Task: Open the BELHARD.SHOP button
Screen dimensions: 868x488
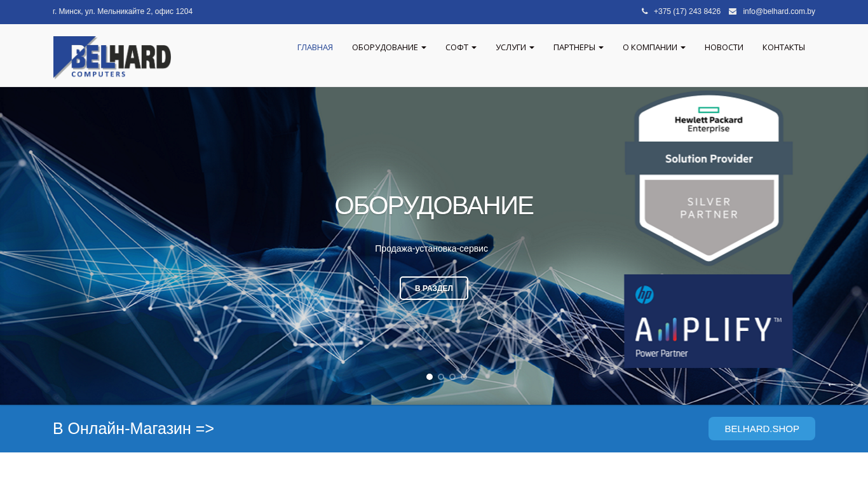Action: click(762, 429)
